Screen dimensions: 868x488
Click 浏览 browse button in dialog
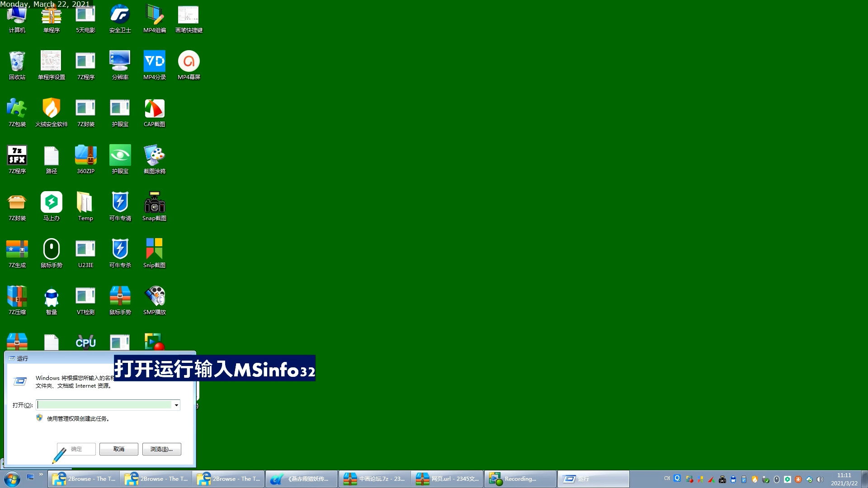[x=162, y=449]
